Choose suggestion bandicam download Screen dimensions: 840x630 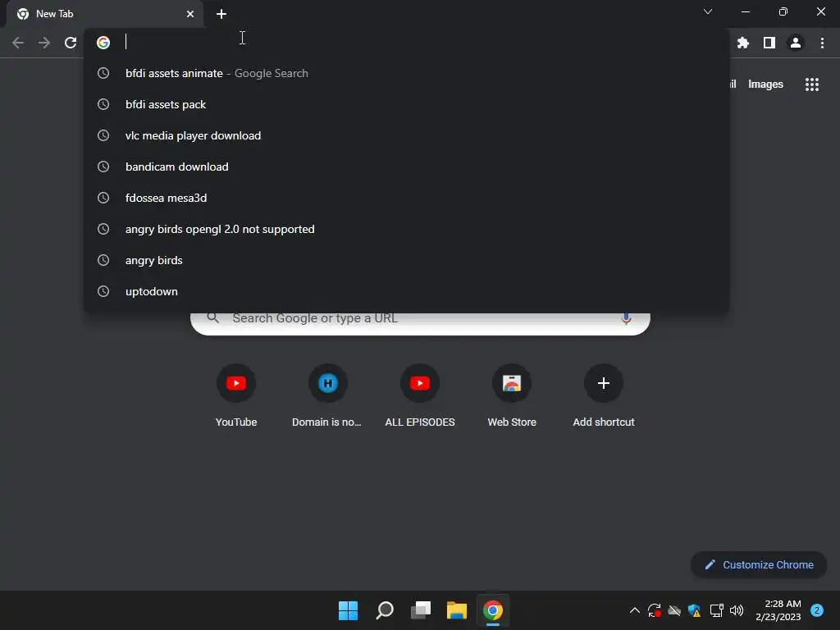(x=406, y=167)
